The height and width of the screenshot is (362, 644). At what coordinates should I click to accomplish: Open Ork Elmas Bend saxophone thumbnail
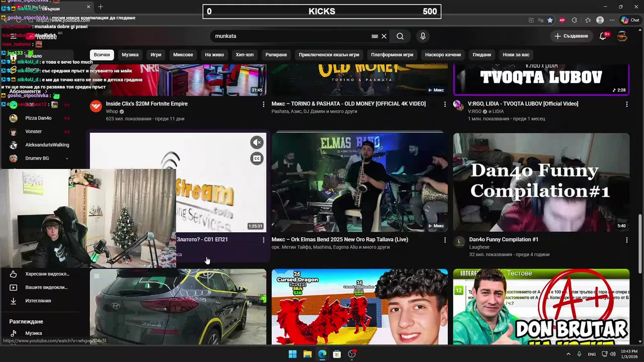359,183
